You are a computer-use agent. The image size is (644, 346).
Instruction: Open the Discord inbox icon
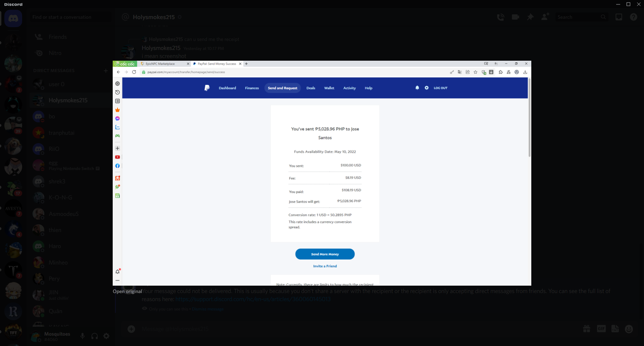click(x=619, y=17)
